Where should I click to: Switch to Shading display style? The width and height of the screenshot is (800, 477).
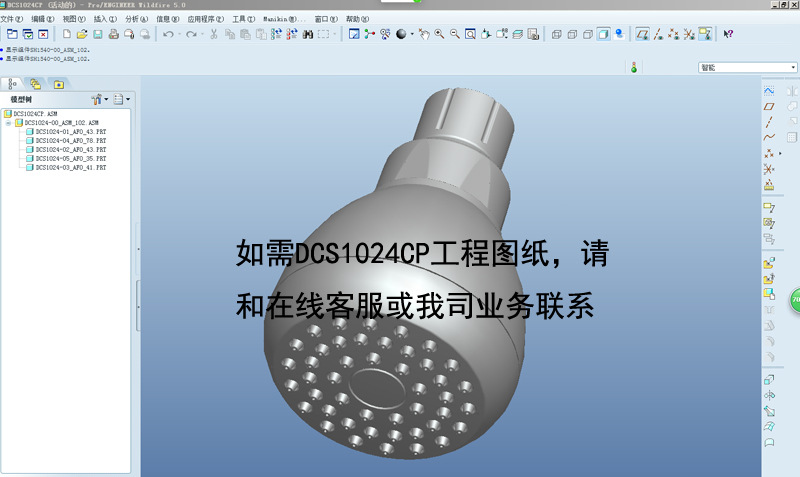point(604,34)
